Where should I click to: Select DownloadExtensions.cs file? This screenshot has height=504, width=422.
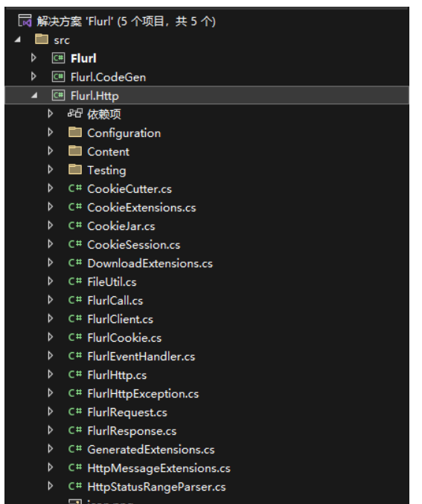[x=150, y=264]
